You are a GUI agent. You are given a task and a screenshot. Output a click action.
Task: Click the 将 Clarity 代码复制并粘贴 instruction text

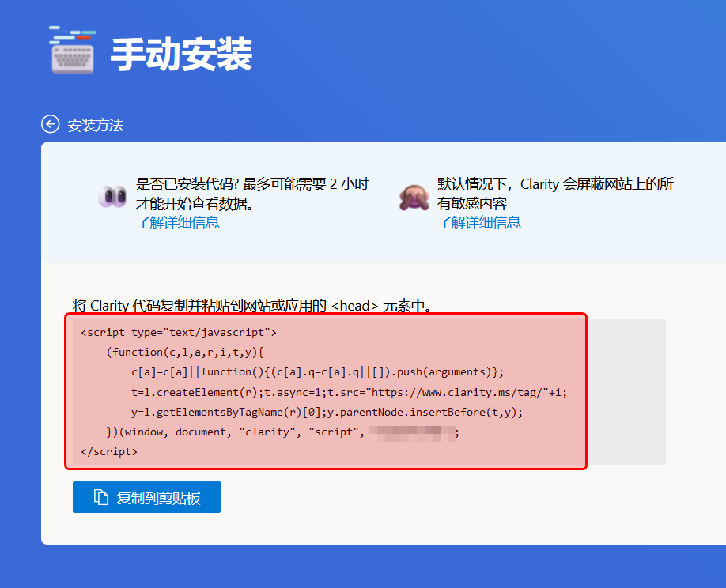pos(253,306)
